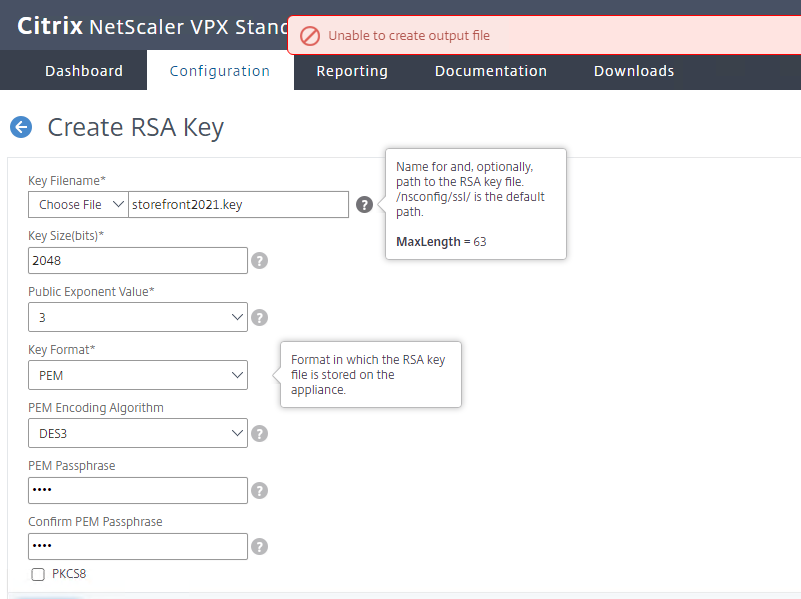Select the Reporting tab
This screenshot has height=599, width=801.
pyautogui.click(x=351, y=70)
